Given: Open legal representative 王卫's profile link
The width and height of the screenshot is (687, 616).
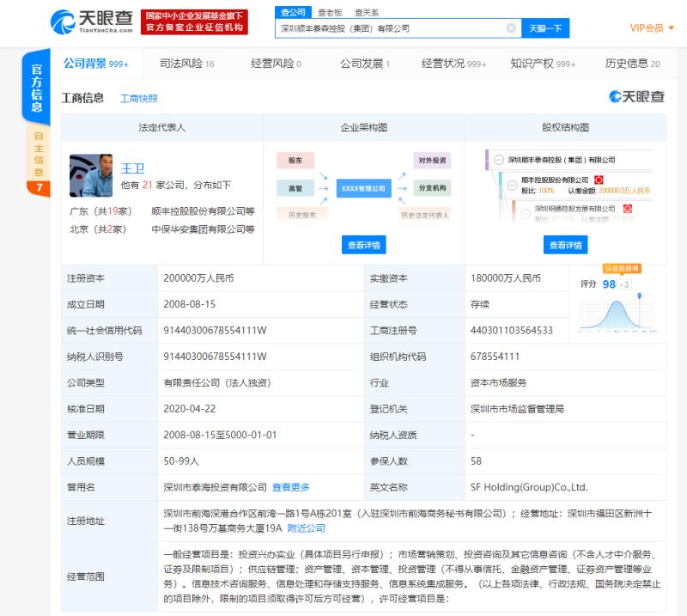Looking at the screenshot, I should [132, 168].
